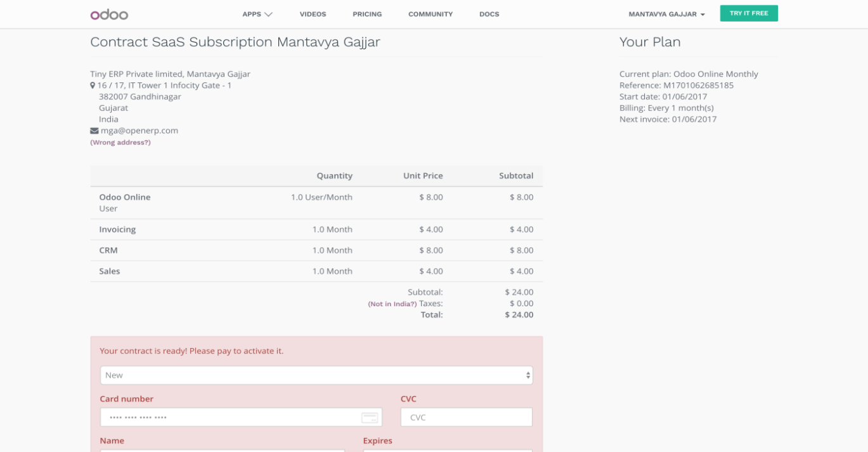Click the Taxes value $ 0.00

click(522, 304)
